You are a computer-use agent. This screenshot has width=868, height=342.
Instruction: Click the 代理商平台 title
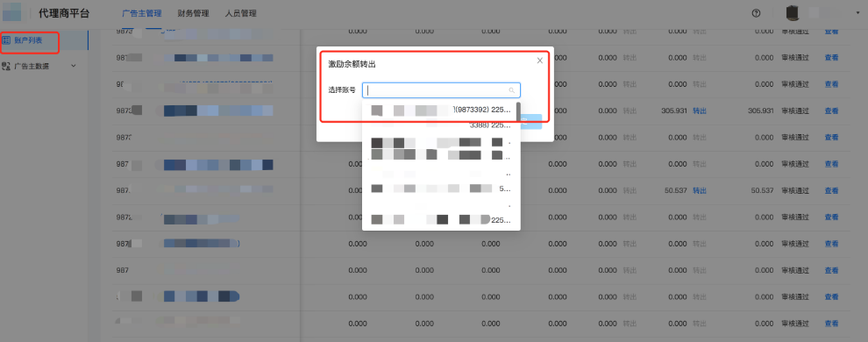click(x=64, y=13)
